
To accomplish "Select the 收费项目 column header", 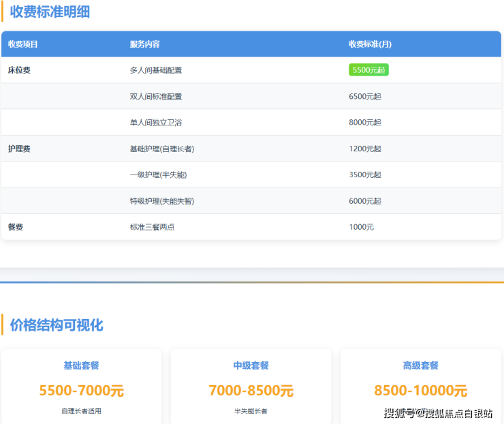I will pyautogui.click(x=23, y=44).
